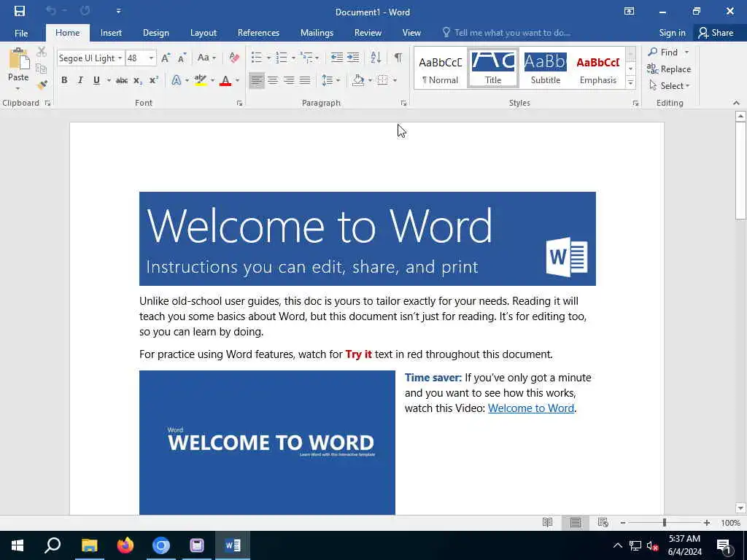Switch to the References tab

[x=258, y=33]
